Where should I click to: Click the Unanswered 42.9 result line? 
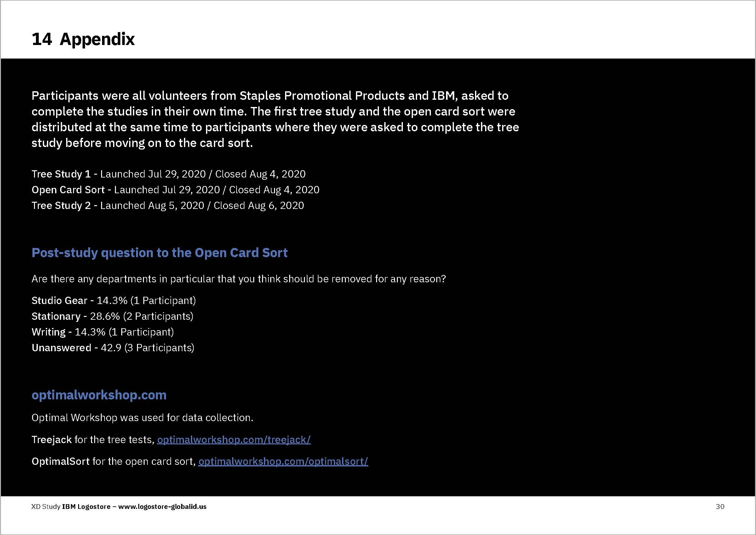(x=113, y=347)
